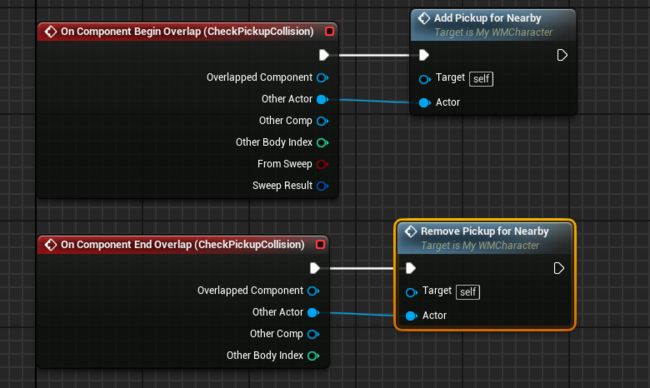Click Other Actor pin on End Overlap node
Screen dimensions: 650x388
[x=313, y=313]
